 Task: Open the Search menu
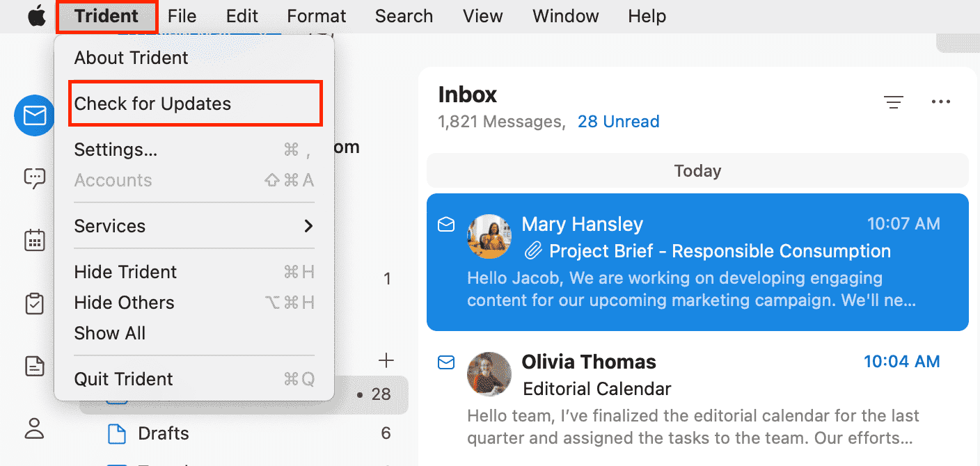click(404, 16)
